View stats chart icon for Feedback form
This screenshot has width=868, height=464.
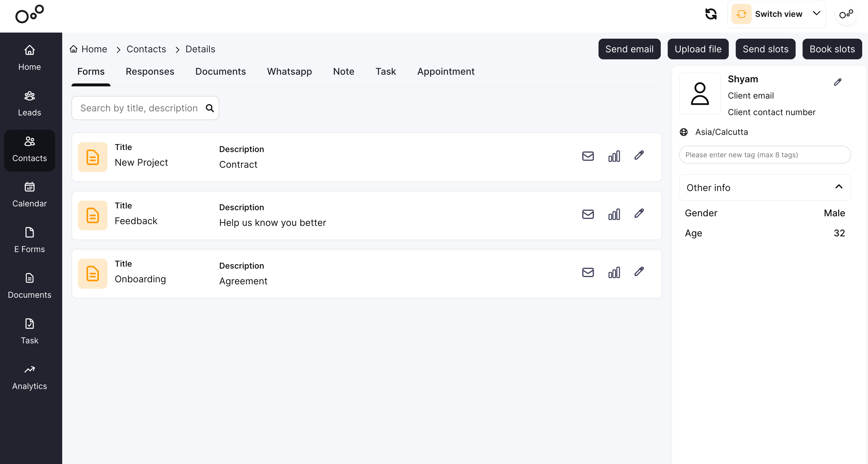(x=614, y=214)
